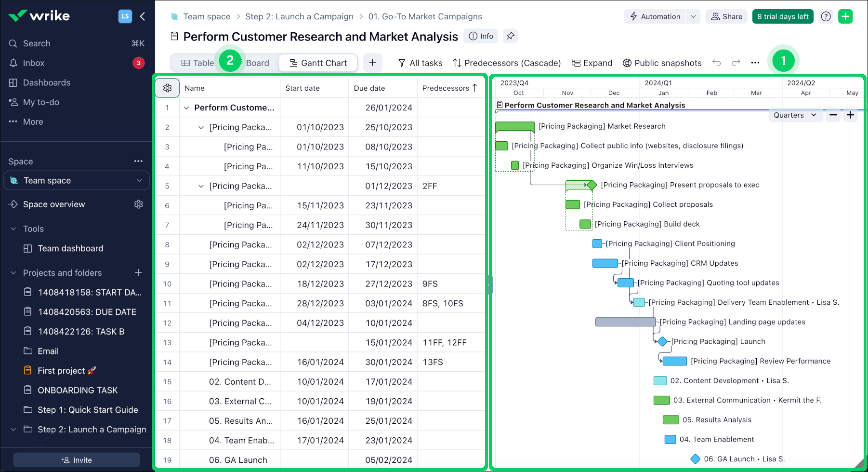Image resolution: width=868 pixels, height=472 pixels.
Task: Collapse the Tools section in the sidebar
Action: click(13, 229)
